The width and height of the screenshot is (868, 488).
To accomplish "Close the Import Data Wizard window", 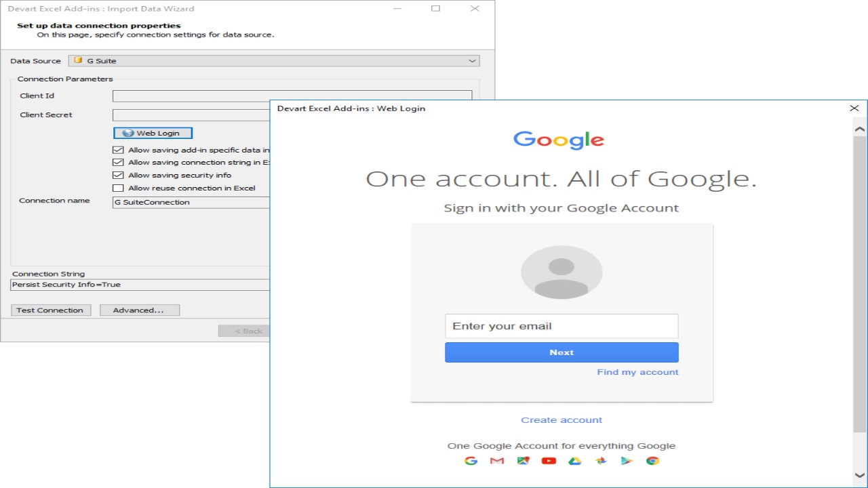I will click(x=475, y=9).
